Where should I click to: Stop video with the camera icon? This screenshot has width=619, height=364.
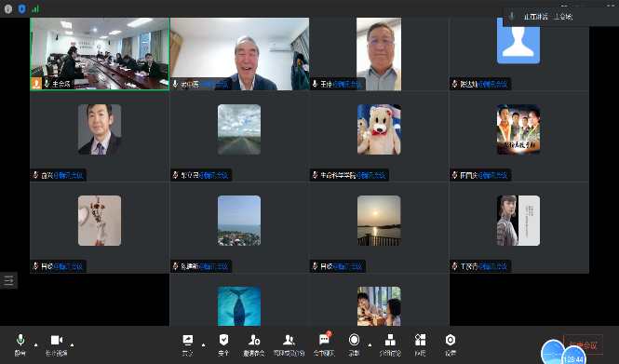(57, 344)
